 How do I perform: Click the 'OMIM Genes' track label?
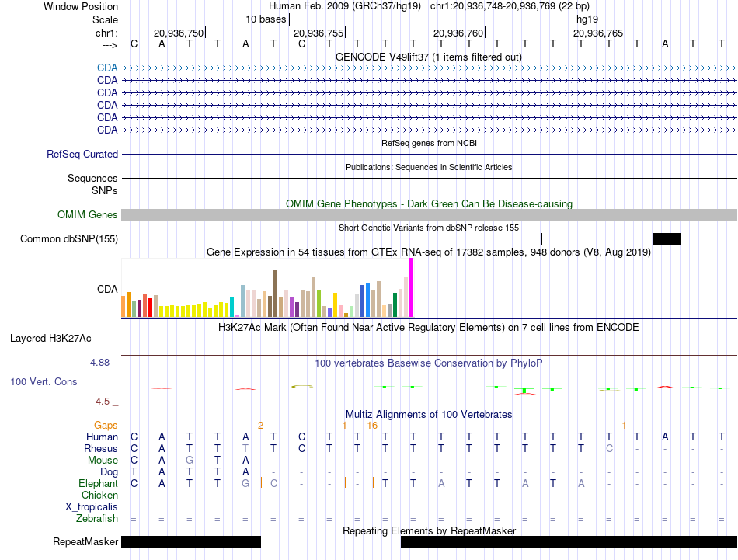tap(87, 214)
